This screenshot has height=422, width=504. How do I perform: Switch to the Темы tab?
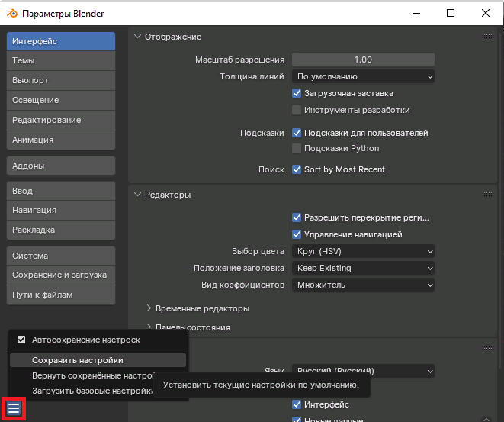(x=61, y=60)
